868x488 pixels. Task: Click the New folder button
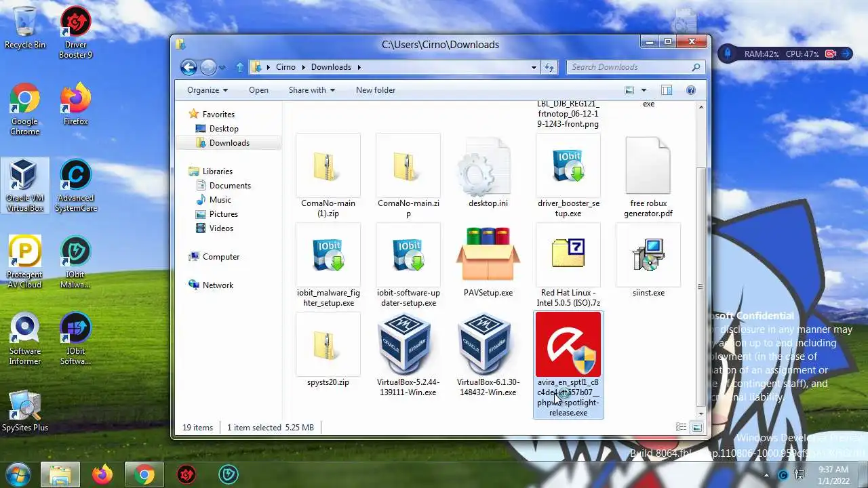click(x=376, y=90)
